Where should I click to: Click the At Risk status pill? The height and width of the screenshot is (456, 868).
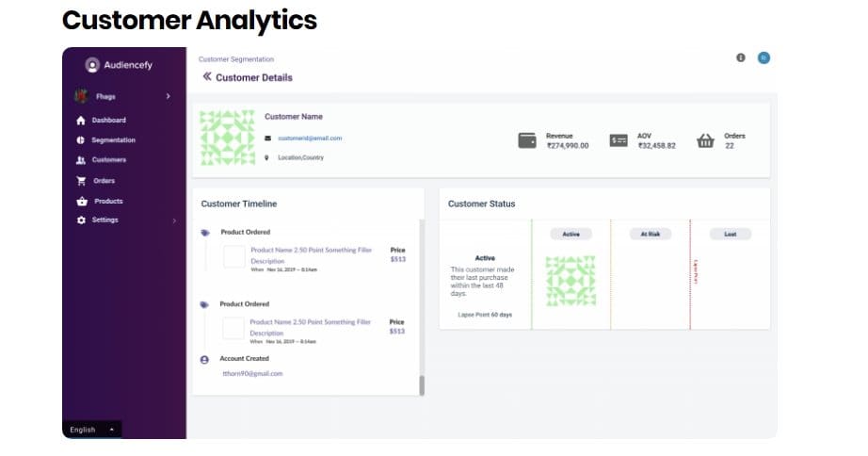click(650, 234)
